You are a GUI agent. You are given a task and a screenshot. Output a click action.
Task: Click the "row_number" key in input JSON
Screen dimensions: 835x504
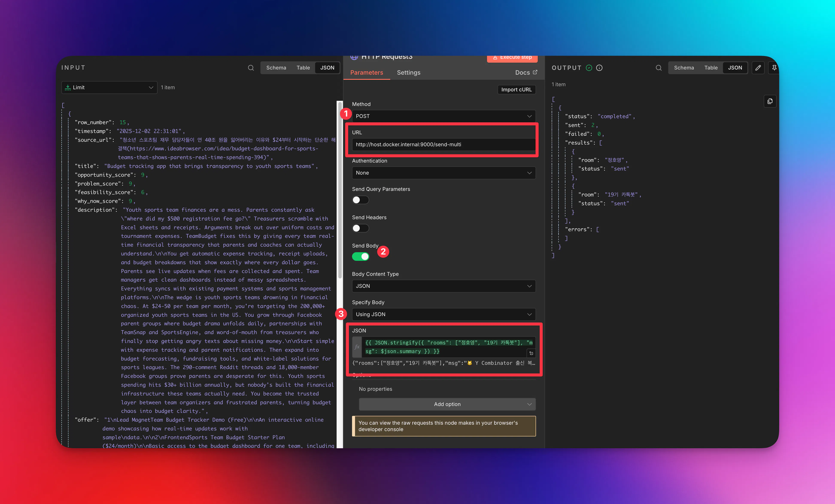[93, 122]
